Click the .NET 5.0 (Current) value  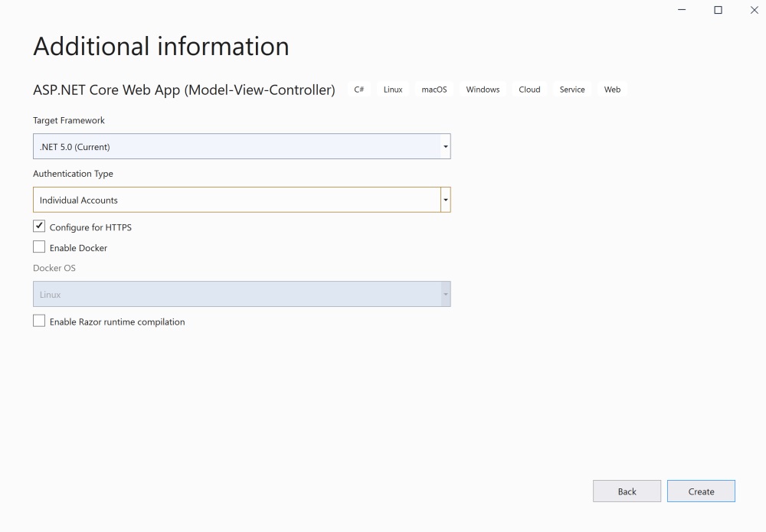(75, 147)
